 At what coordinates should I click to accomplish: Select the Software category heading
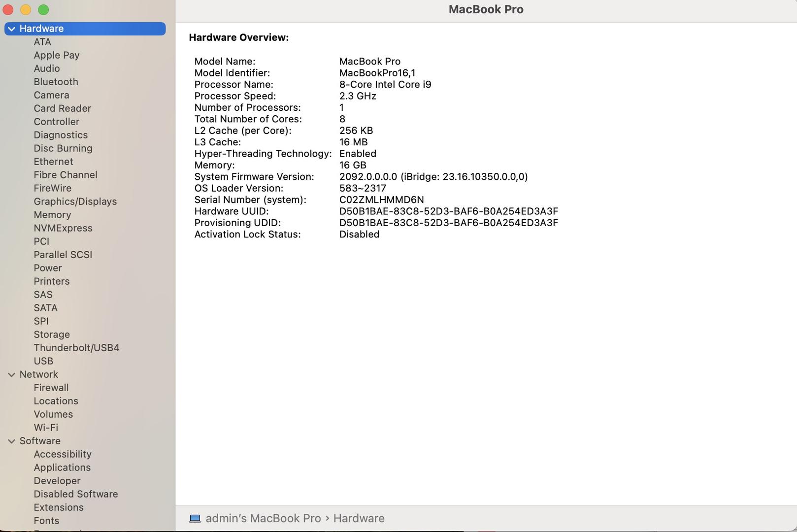(40, 441)
